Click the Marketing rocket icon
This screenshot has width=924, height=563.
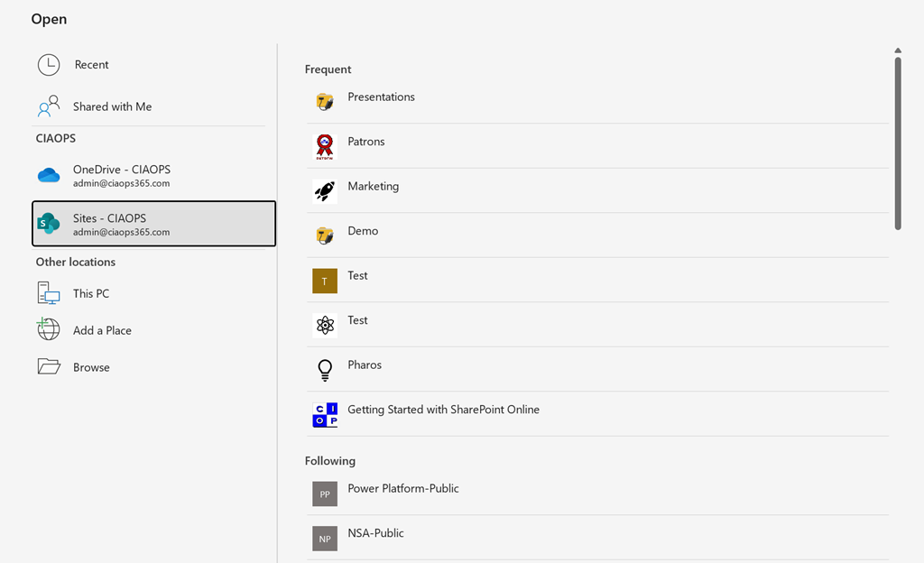coord(325,190)
